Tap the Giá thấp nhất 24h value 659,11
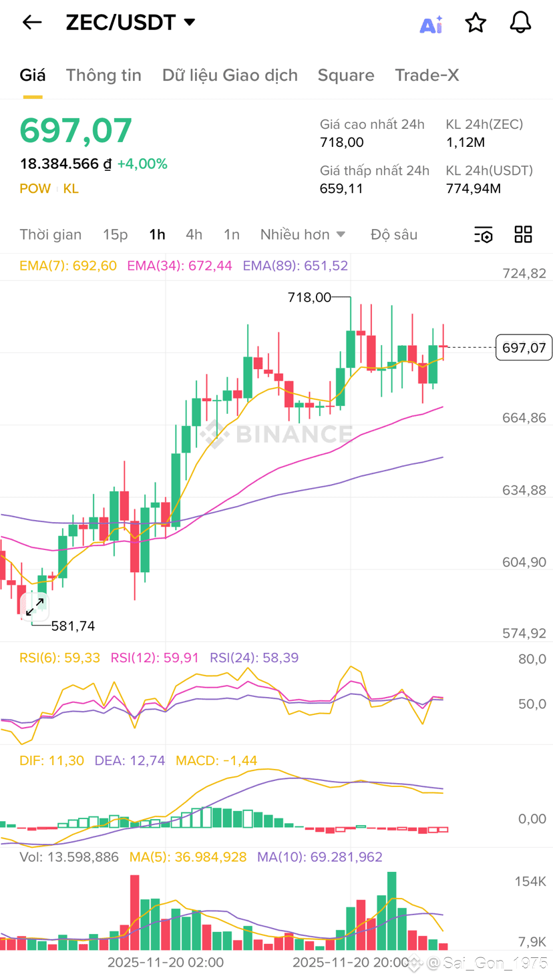 pos(341,188)
